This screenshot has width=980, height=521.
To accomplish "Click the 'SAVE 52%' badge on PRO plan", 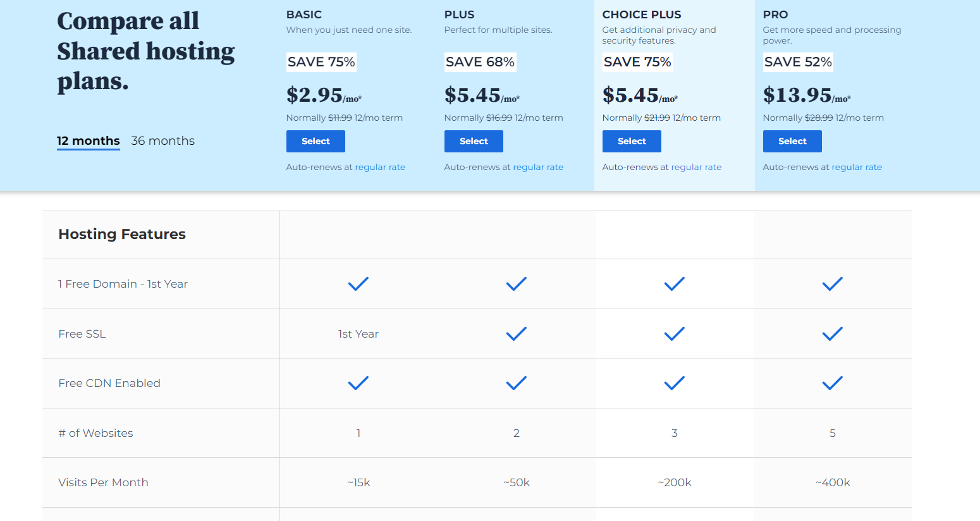I will [x=798, y=62].
